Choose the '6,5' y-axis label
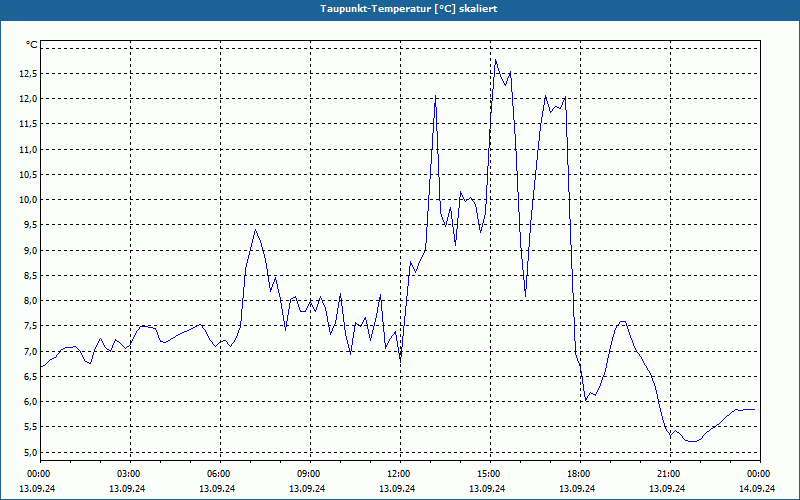The image size is (800, 500). click(x=30, y=377)
